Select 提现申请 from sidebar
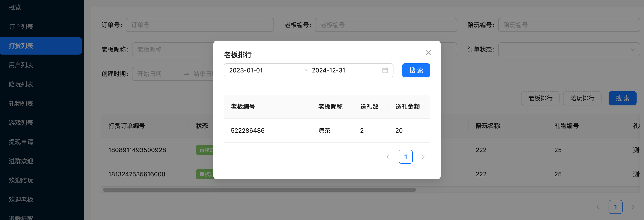644x220 pixels. tap(21, 142)
